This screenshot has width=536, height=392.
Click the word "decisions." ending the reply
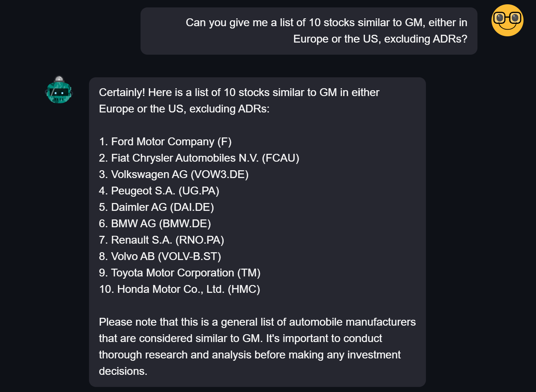click(x=123, y=371)
